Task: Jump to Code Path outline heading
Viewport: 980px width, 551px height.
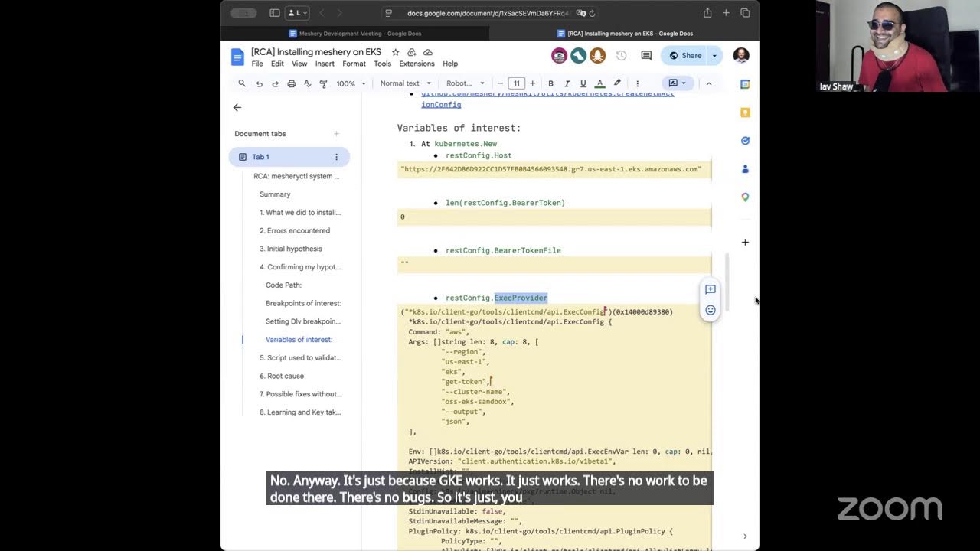Action: click(283, 285)
